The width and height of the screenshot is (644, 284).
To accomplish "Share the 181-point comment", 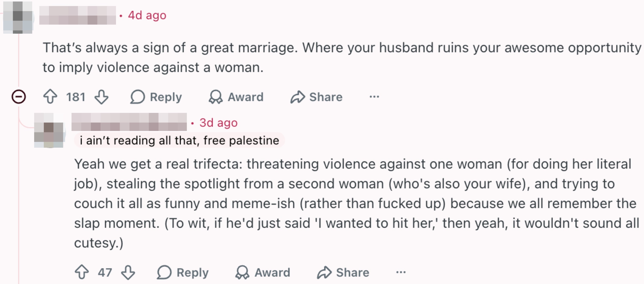I will (x=317, y=97).
